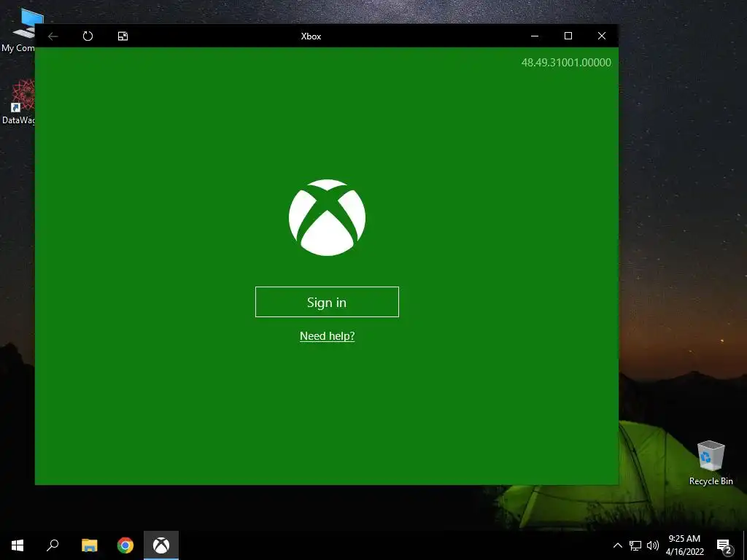
Task: Select the Xbox app taskbar icon
Action: point(161,545)
